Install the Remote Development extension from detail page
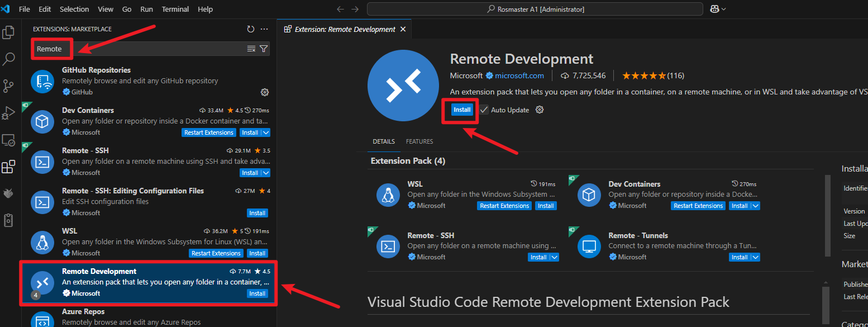The width and height of the screenshot is (868, 327). (x=462, y=110)
